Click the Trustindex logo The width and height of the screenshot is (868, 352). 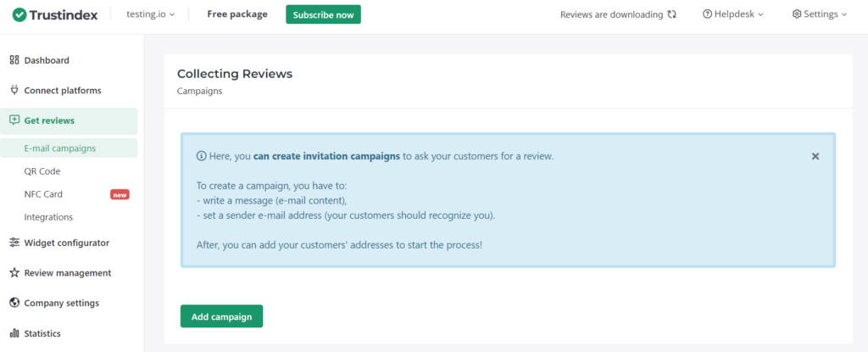click(55, 14)
